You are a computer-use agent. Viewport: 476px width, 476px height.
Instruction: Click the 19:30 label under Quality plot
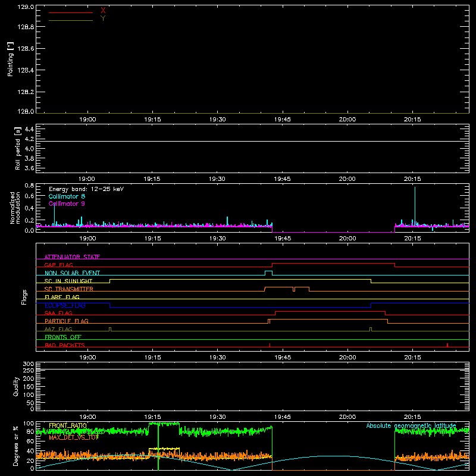217,417
